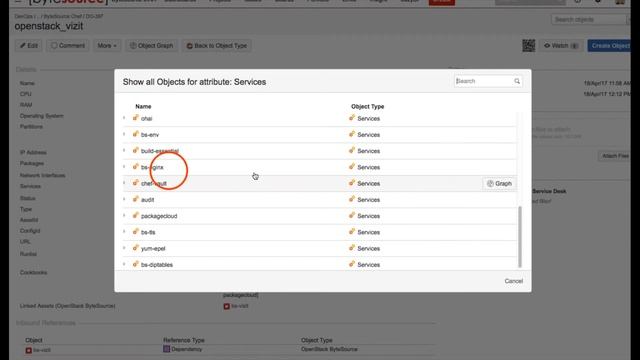Select the build-essential object name
Screen dimensions: 640x360
(x=160, y=151)
